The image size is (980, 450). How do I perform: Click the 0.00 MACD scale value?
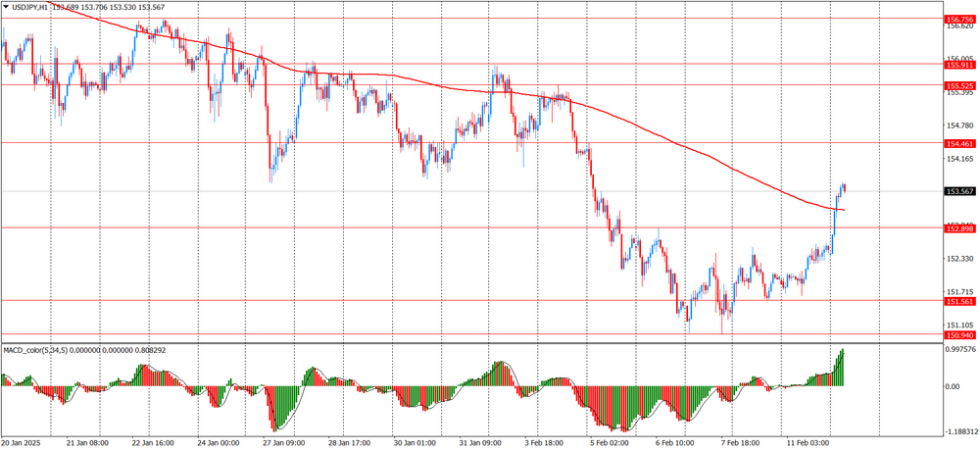pos(954,386)
